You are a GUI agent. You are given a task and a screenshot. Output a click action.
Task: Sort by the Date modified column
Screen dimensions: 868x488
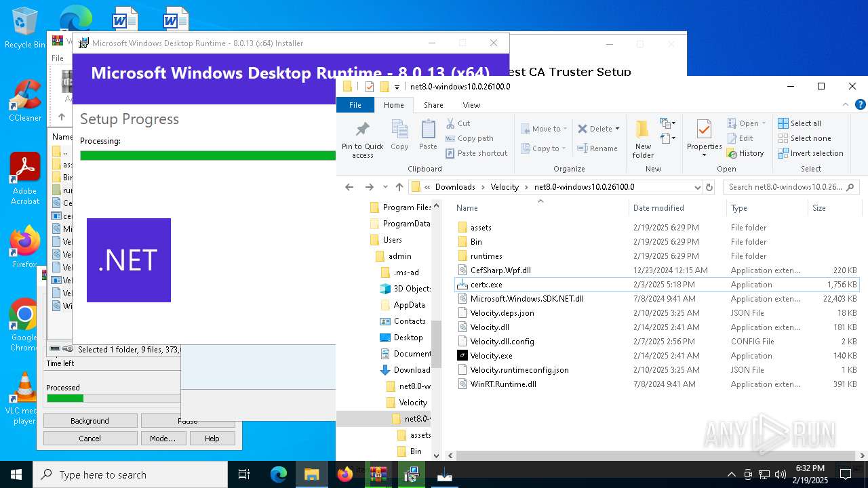tap(676, 208)
